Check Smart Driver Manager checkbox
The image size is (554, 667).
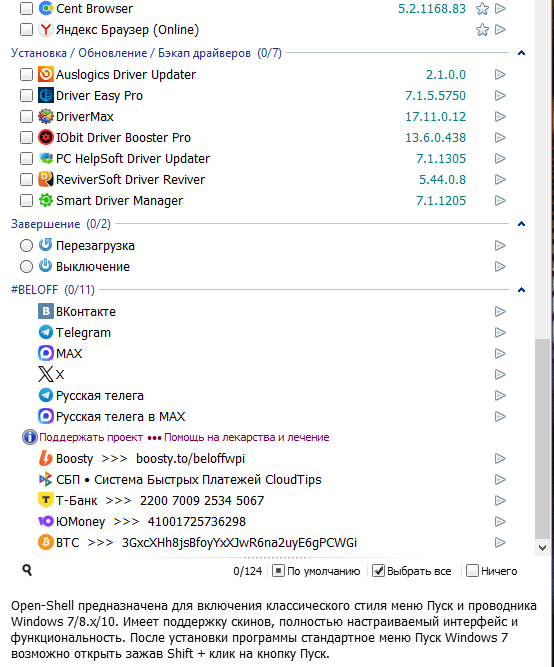pos(26,200)
